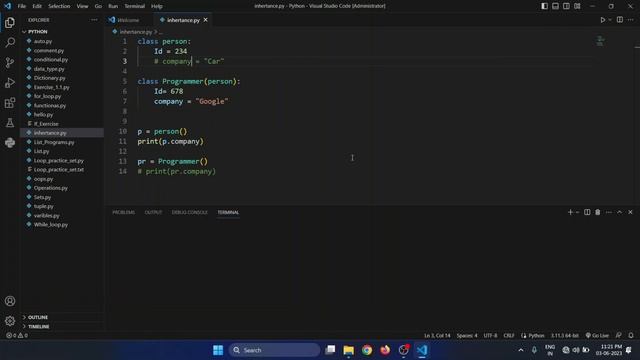Change UTF-8 encoding in status bar
The image size is (640, 360).
coord(490,336)
